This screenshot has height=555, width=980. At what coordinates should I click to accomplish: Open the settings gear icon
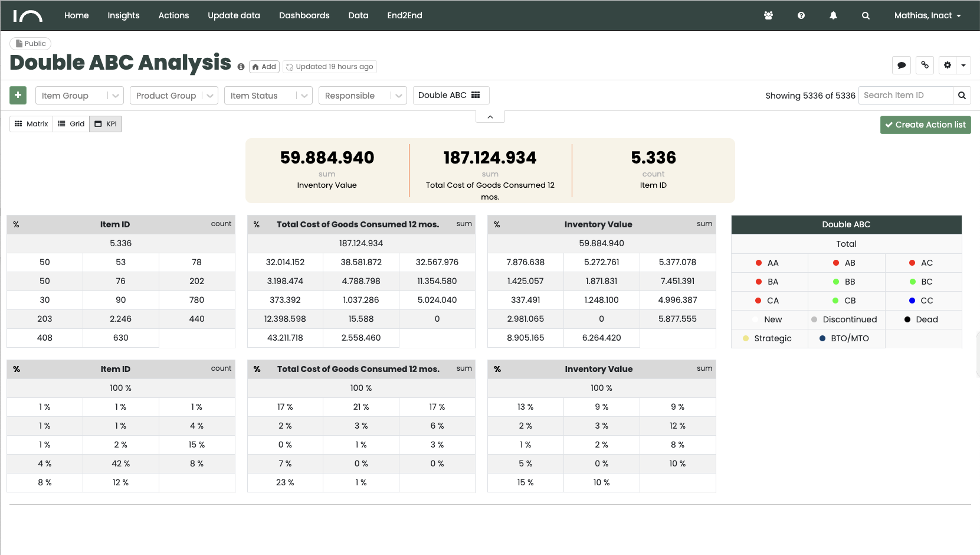click(x=948, y=65)
